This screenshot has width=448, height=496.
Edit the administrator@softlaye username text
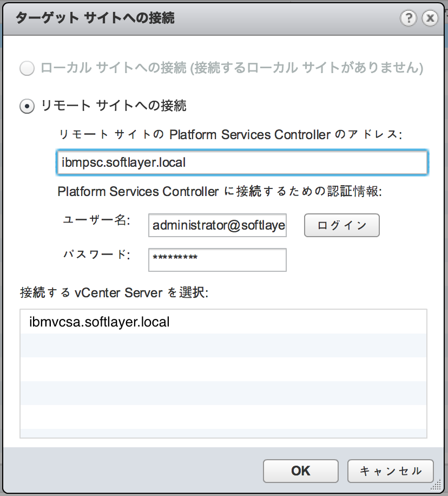[217, 225]
